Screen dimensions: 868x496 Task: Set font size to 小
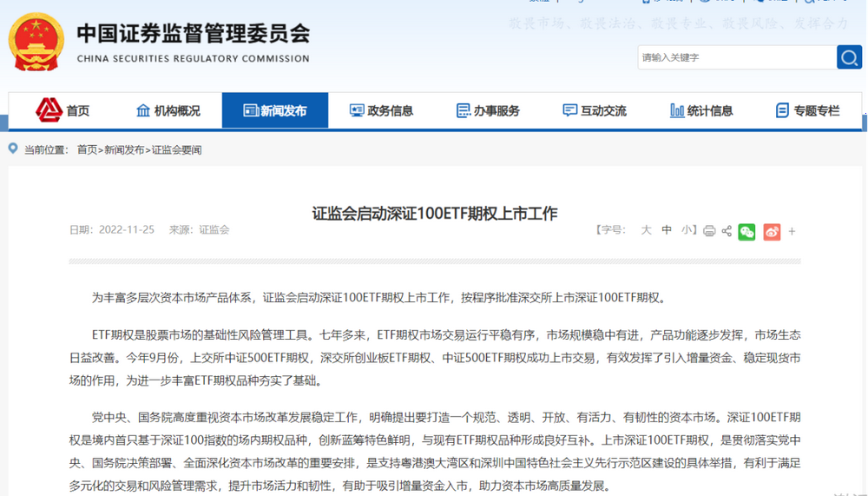[687, 230]
